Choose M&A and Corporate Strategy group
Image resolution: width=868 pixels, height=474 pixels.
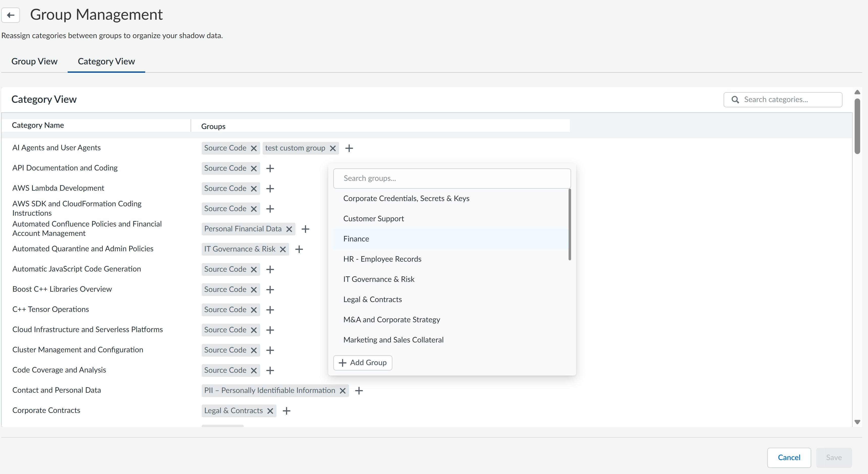[451, 320]
